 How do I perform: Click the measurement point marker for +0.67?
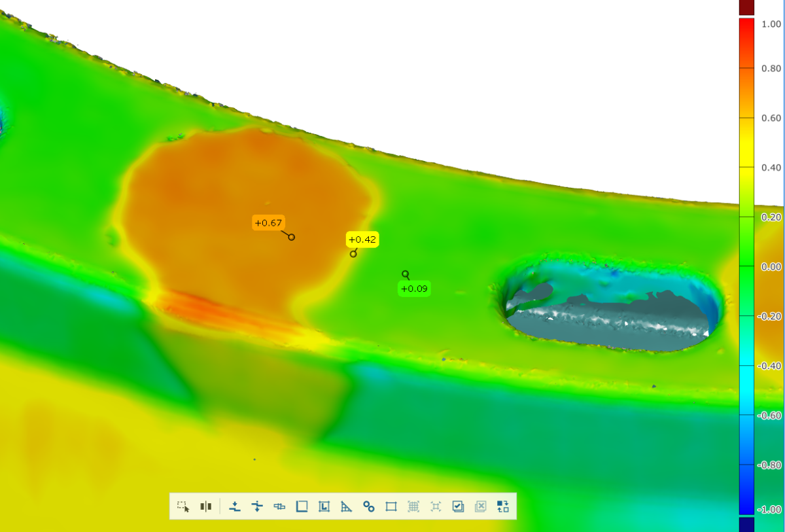point(292,237)
